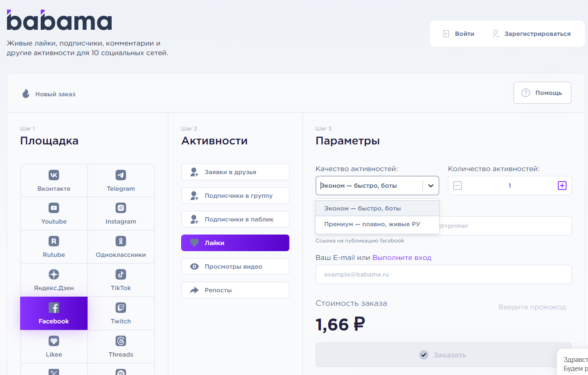This screenshot has width=588, height=375.
Task: Choose the Youtube platform
Action: pyautogui.click(x=54, y=214)
